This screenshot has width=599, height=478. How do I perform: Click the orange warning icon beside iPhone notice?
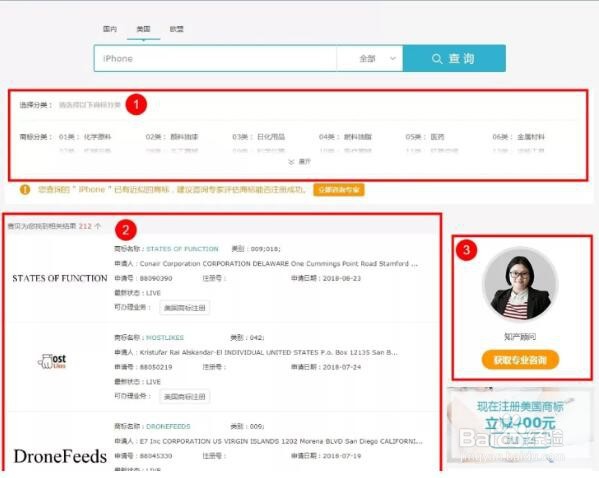coord(25,190)
